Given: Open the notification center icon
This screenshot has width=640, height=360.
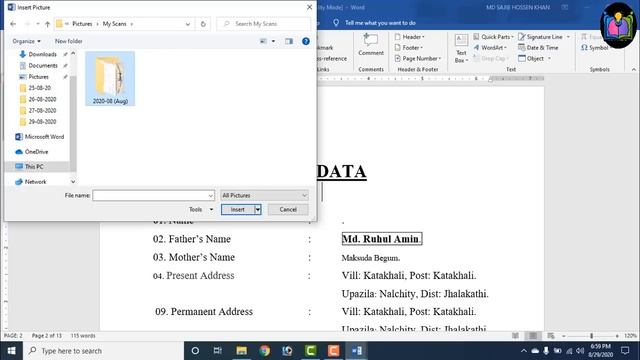Looking at the screenshot, I should 625,351.
